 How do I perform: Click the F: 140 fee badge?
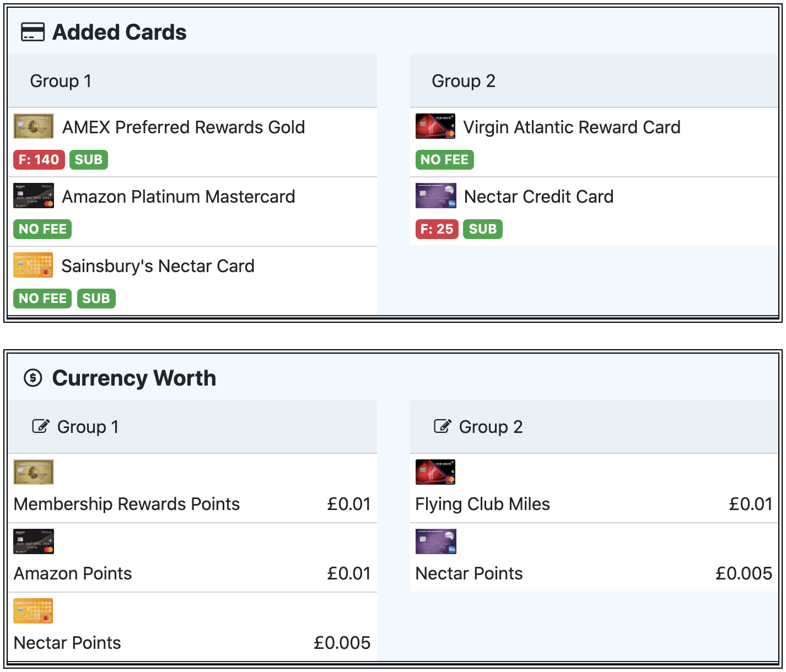[x=39, y=160]
